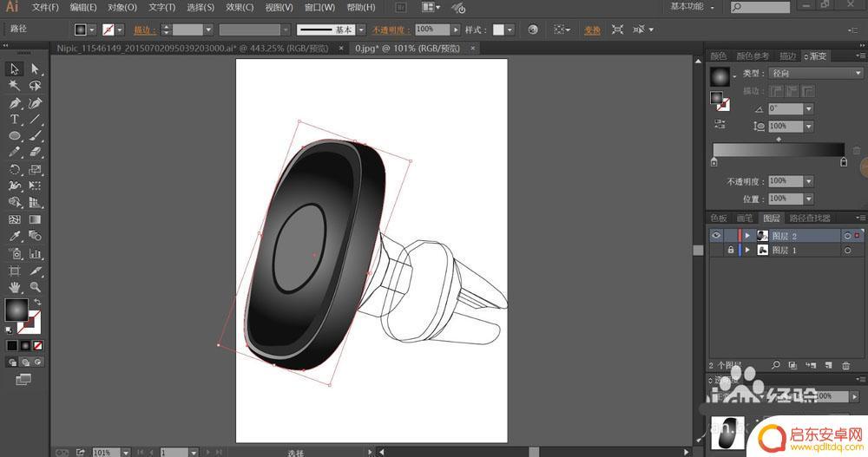
Task: Choose the Blend tool
Action: [x=35, y=236]
